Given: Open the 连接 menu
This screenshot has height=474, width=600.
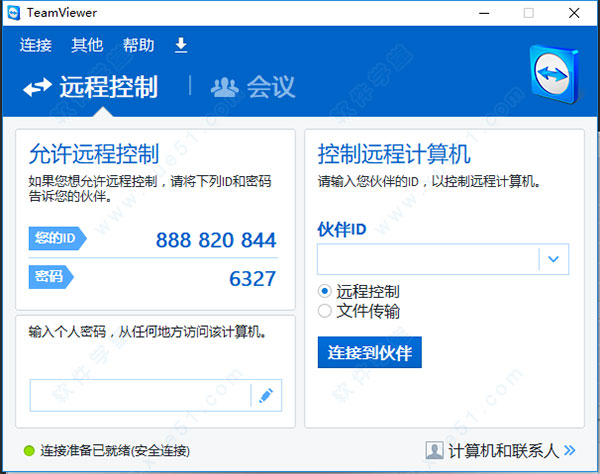Looking at the screenshot, I should (x=36, y=45).
